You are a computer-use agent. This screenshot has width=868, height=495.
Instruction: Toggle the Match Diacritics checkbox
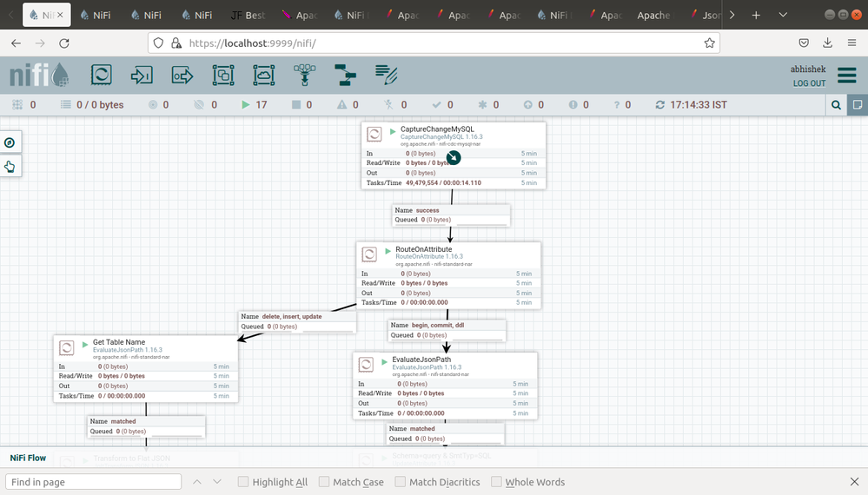coord(401,482)
